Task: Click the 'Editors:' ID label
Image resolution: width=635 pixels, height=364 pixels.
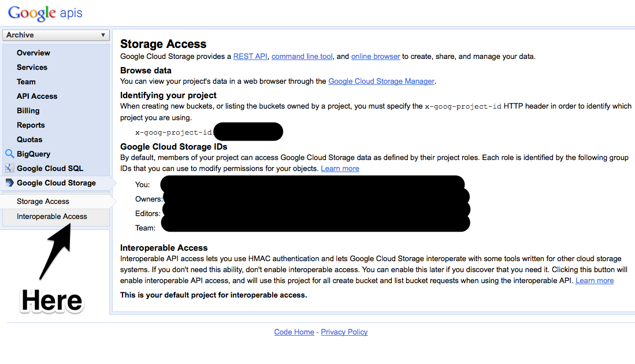Action: tap(148, 214)
